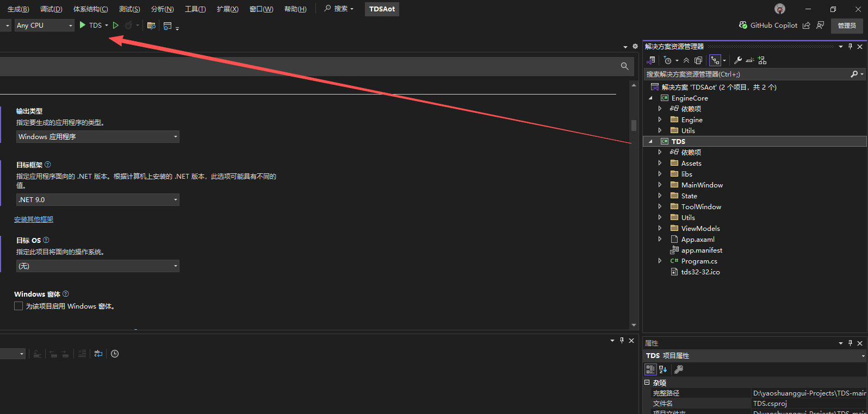Enable Windows Forms for this project checkbox
This screenshot has height=414, width=868.
[x=18, y=306]
